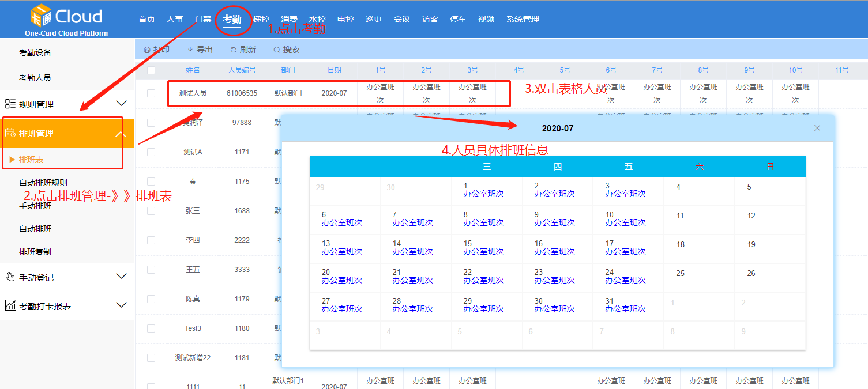Click the search (搜索) magnifier icon

click(277, 50)
